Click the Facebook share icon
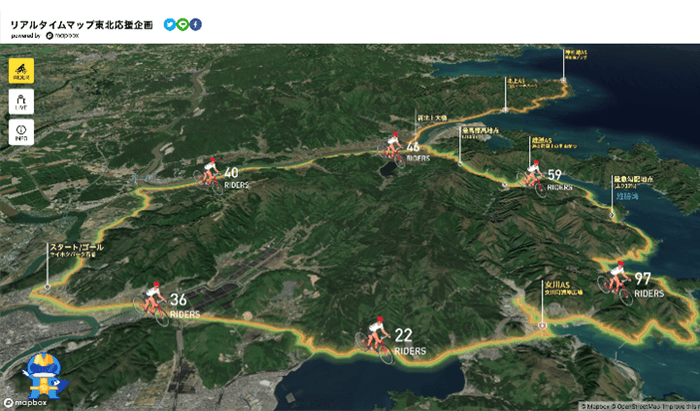The width and height of the screenshot is (700, 411). point(195,24)
